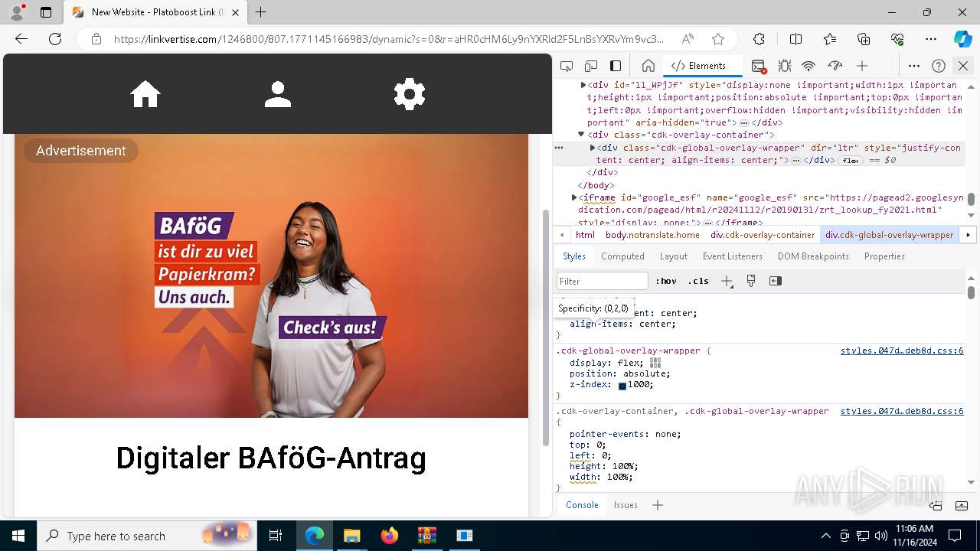Add this page to favorites star
This screenshot has height=551, width=980.
tap(718, 39)
